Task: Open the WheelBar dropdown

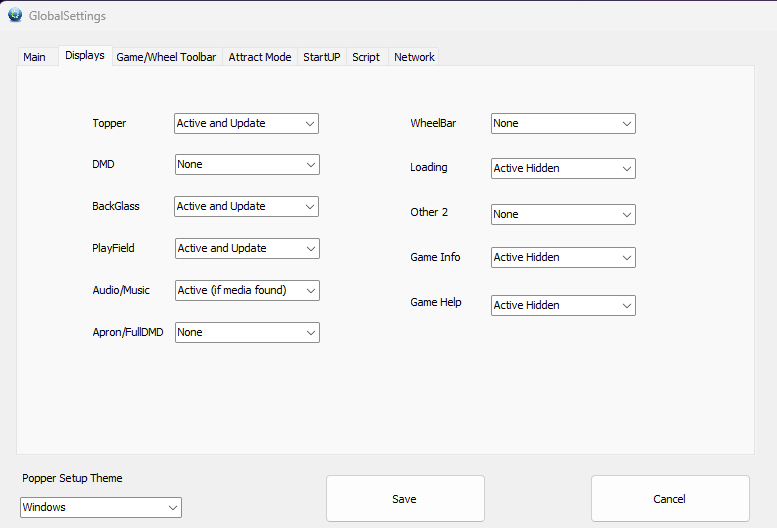Action: (x=563, y=123)
